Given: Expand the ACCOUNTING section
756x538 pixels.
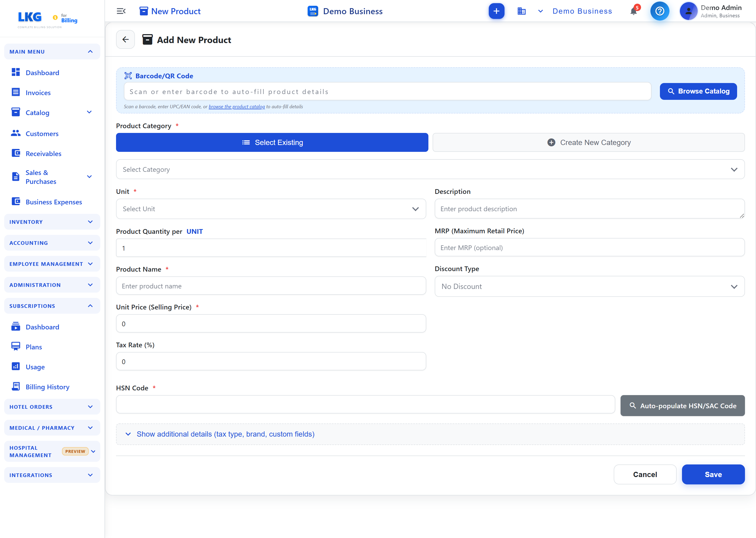Looking at the screenshot, I should (x=52, y=243).
